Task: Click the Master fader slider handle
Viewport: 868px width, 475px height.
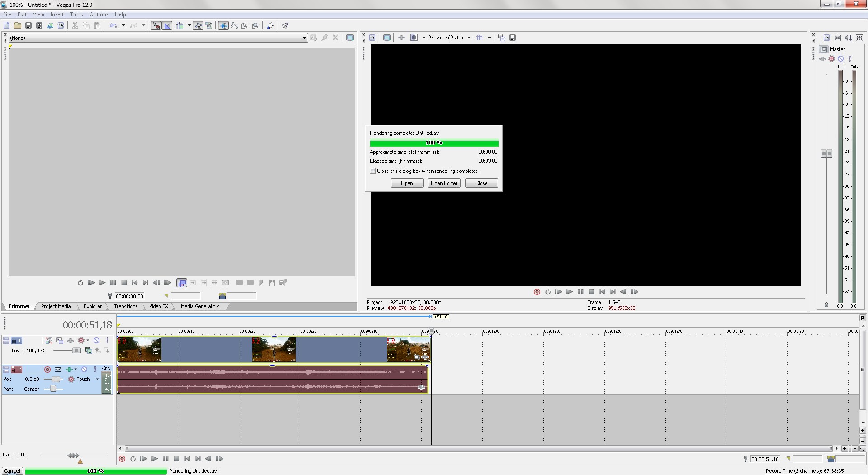Action: 826,154
